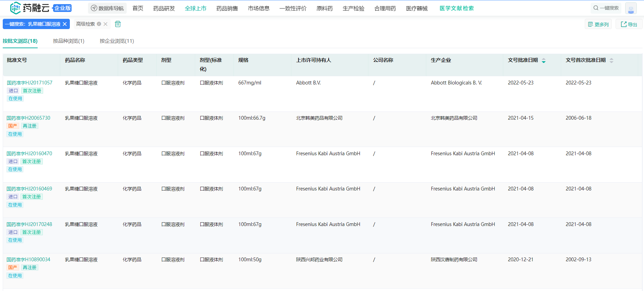Switch to 按品种浏览(1) tab
Viewport: 644px width, 291px height.
pyautogui.click(x=68, y=41)
